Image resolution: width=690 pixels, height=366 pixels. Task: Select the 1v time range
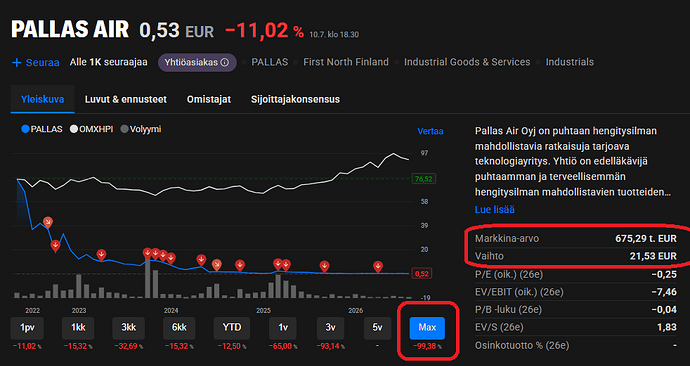point(283,328)
